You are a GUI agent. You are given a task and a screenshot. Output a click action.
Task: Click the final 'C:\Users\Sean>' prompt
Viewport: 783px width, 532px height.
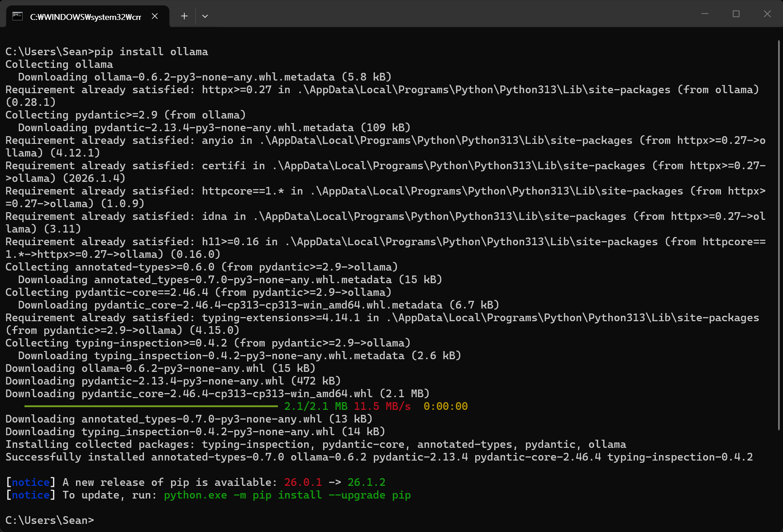(x=50, y=520)
